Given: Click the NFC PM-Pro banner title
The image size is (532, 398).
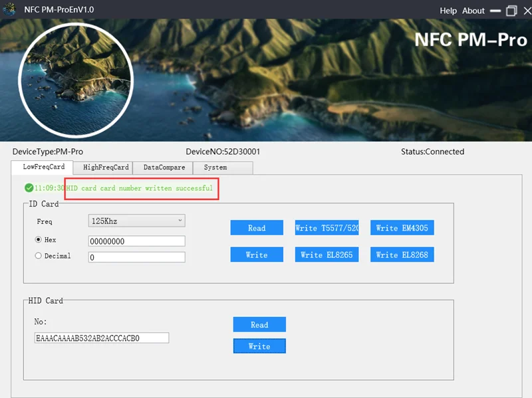Looking at the screenshot, I should tap(471, 40).
